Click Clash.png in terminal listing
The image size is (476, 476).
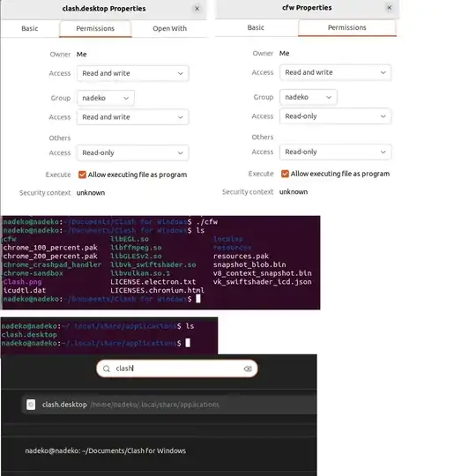(x=22, y=282)
